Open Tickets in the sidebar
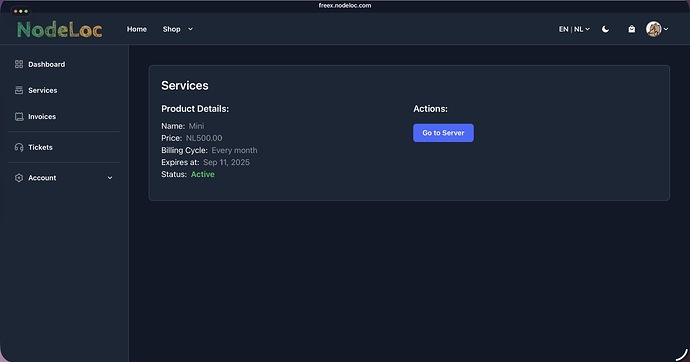This screenshot has width=690, height=362. pos(40,147)
